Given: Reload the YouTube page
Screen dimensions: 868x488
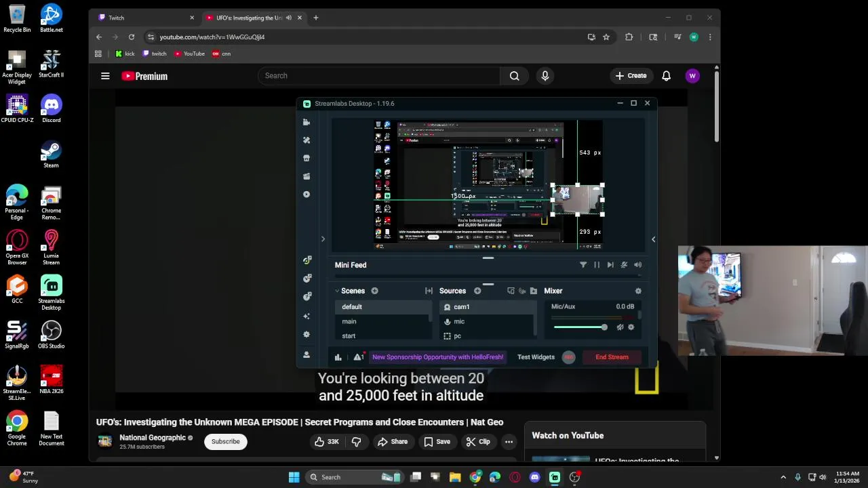Looking at the screenshot, I should click(132, 37).
